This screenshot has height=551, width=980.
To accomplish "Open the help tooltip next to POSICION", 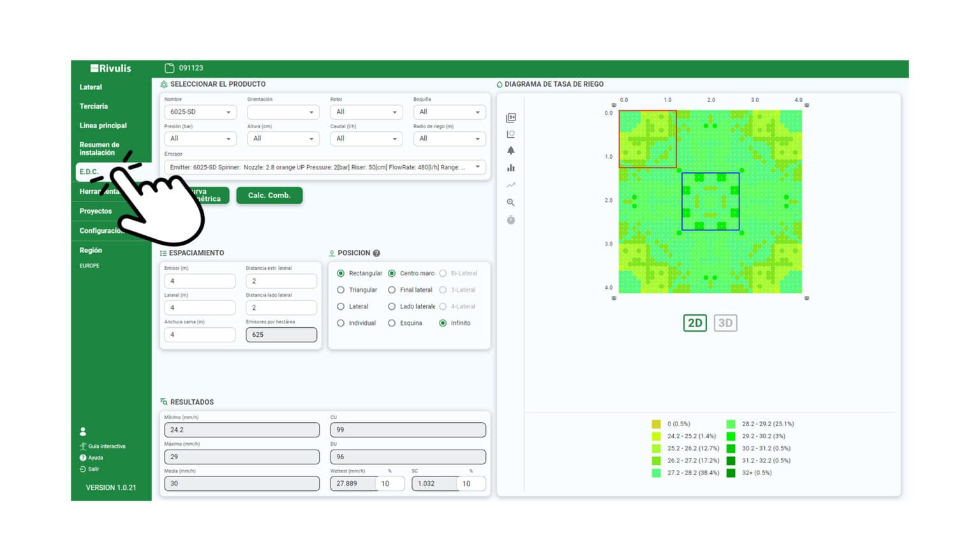I will [376, 253].
